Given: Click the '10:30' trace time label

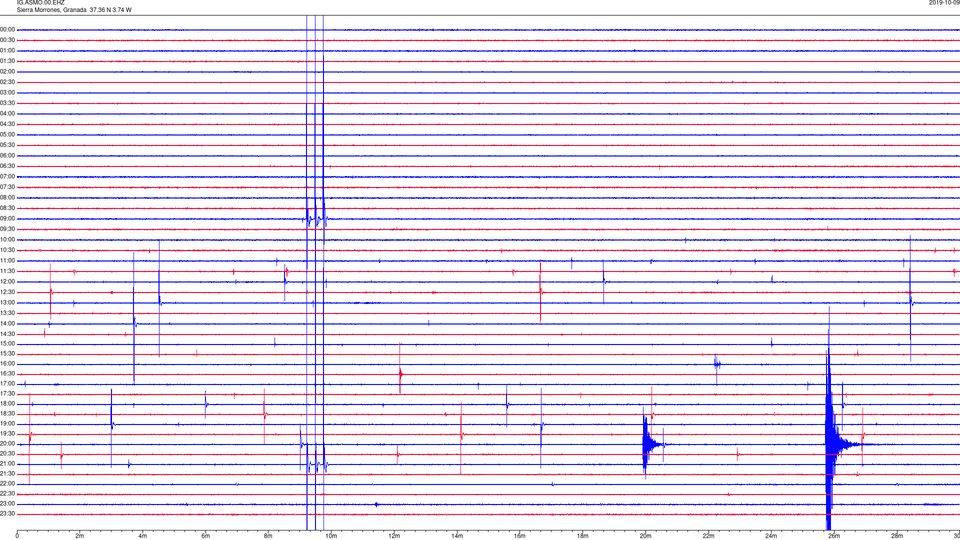Looking at the screenshot, I should click(7, 250).
